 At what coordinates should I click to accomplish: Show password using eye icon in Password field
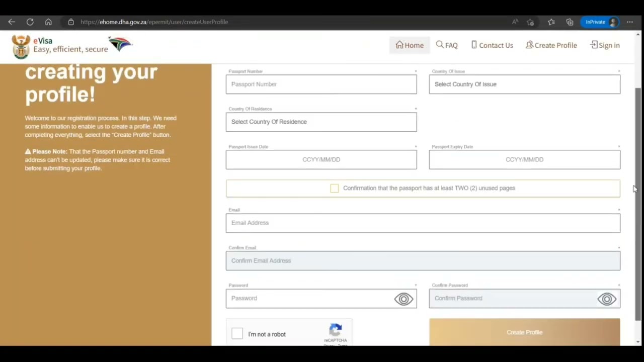[404, 299]
